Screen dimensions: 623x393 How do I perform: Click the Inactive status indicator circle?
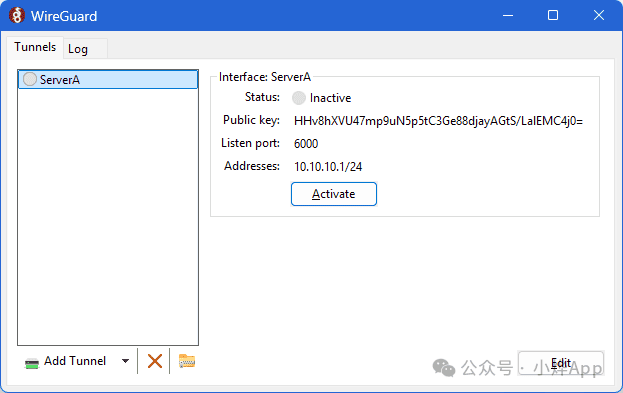point(299,98)
